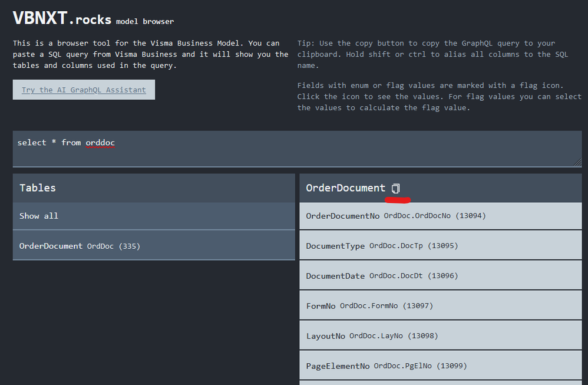Select the FormNo OrdDoc.FormNo column row
Screen dimensions: 588x385
coord(441,306)
